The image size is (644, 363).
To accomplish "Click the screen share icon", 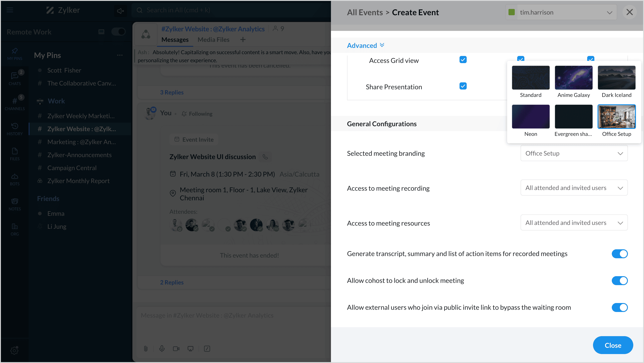I will coord(191,348).
